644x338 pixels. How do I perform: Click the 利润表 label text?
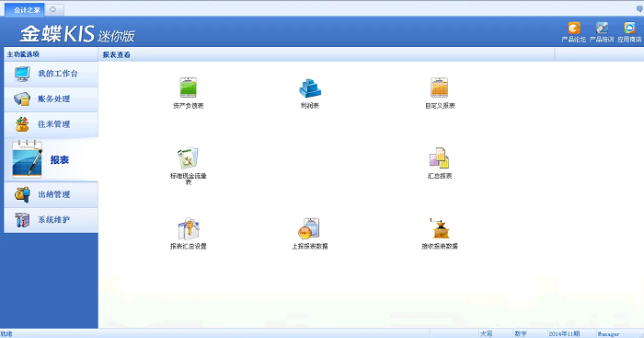[310, 106]
